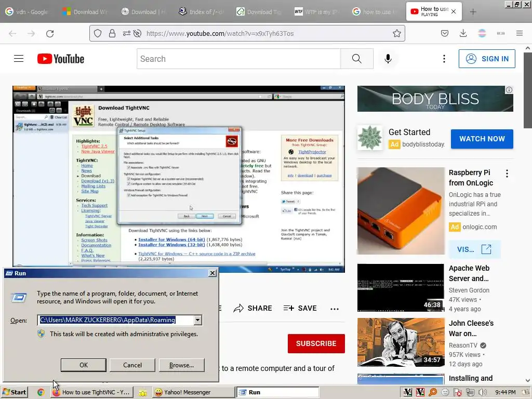The width and height of the screenshot is (532, 399).
Task: Click the ad info icon on Body Bliss banner
Action: click(x=509, y=90)
